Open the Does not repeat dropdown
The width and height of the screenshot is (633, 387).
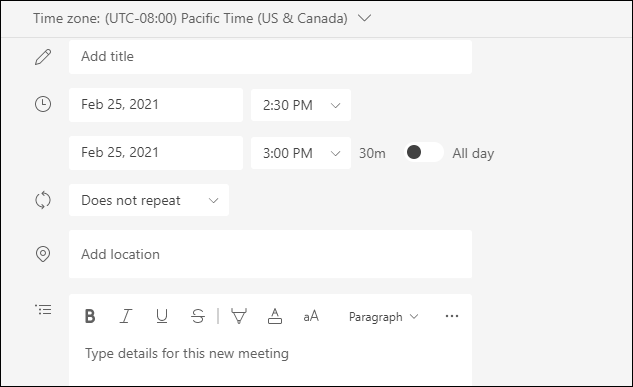(x=149, y=200)
